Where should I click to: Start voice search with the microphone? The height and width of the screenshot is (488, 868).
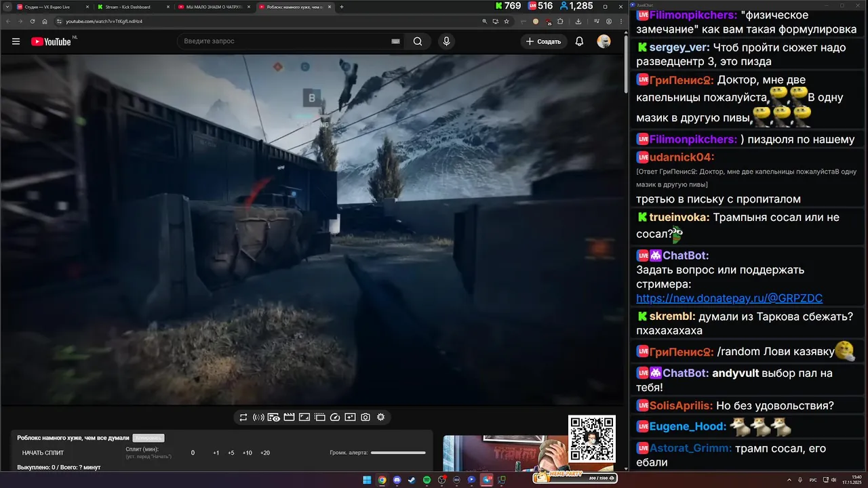pyautogui.click(x=446, y=41)
